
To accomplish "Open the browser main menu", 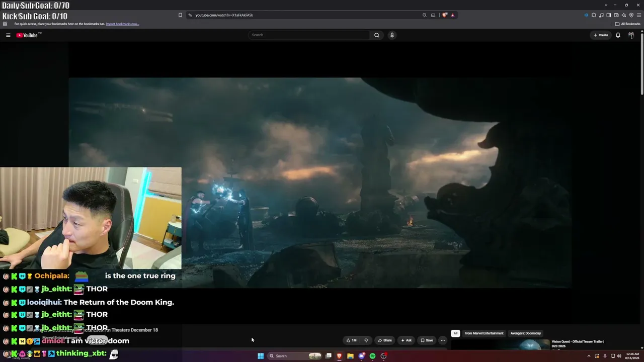I will pyautogui.click(x=639, y=15).
